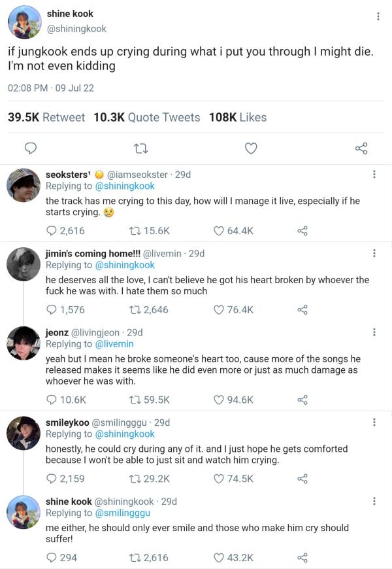View the 39.5K Retweets list
This screenshot has height=569, width=392.
[46, 117]
